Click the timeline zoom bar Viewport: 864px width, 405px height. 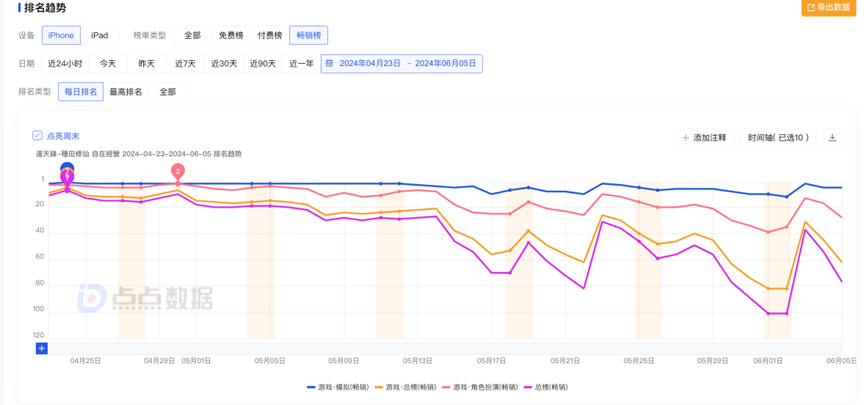(x=445, y=348)
